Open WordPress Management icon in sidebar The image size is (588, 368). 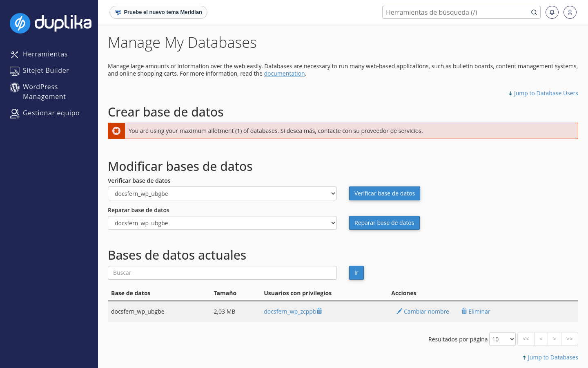15,88
